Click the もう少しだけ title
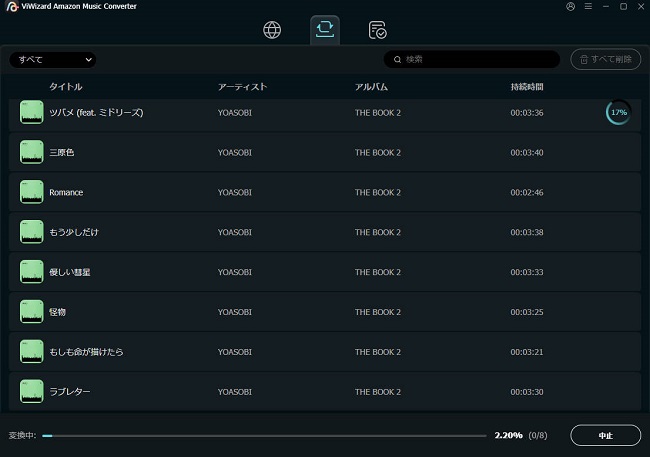The height and width of the screenshot is (457, 650). click(74, 232)
